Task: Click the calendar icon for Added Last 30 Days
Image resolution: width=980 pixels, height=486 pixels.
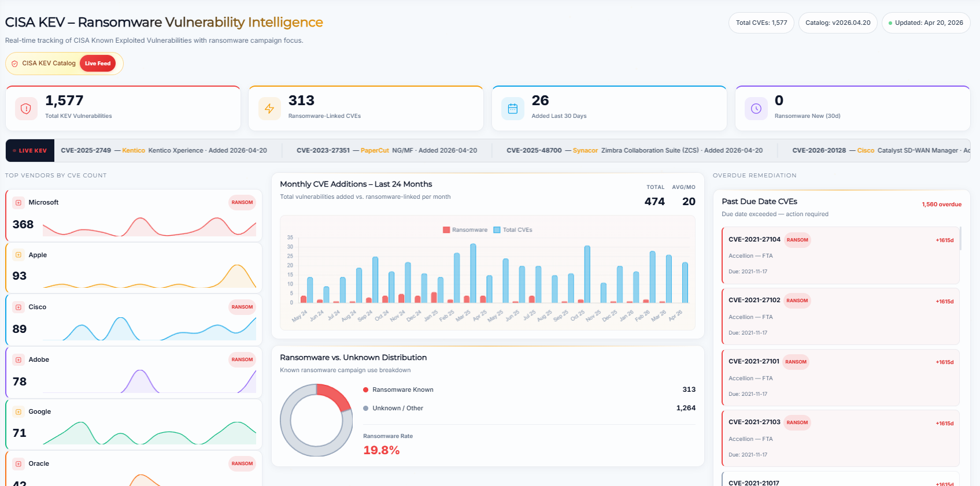Action: 513,109
